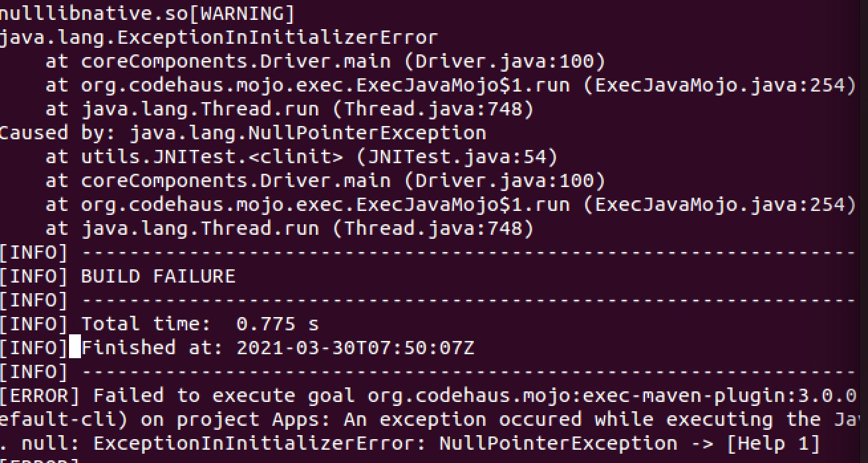The width and height of the screenshot is (868, 463).
Task: Click the [INFO] tag before BUILD FAILURE
Action: (x=34, y=276)
